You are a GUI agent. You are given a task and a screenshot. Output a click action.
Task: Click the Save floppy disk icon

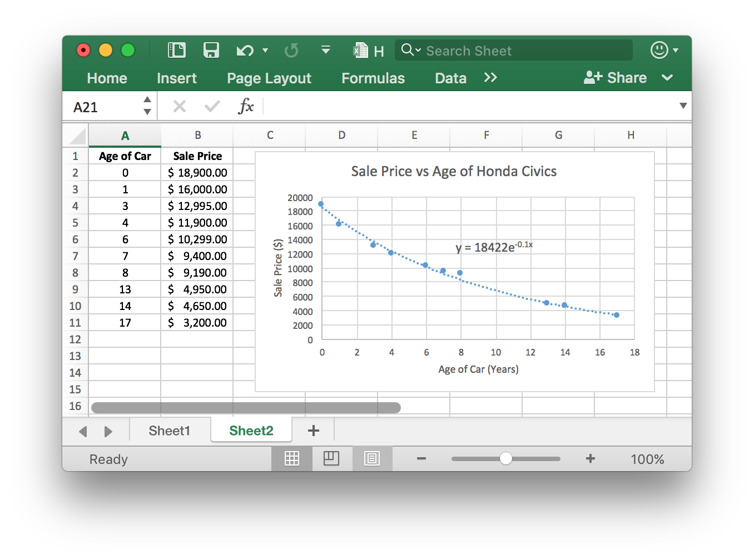(211, 51)
